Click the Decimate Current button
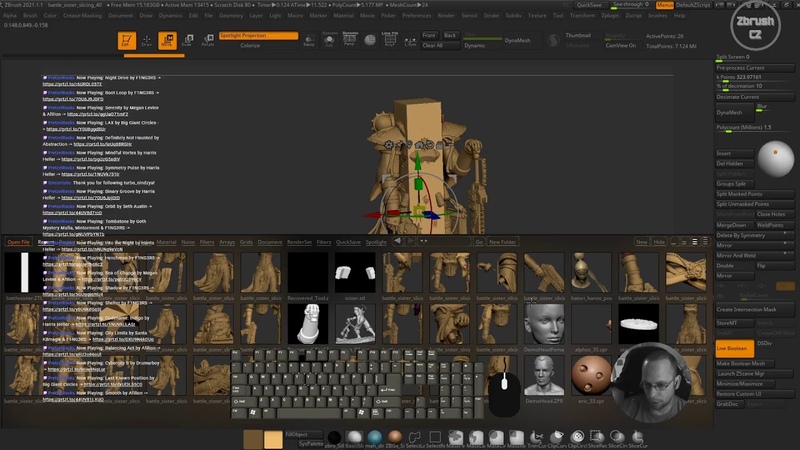The image size is (800, 450). (x=743, y=96)
